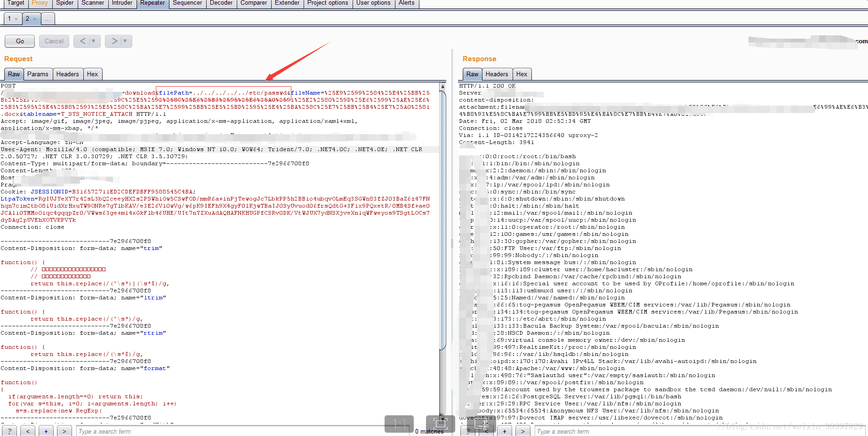
Task: Go forward to the next request in history
Action: pyautogui.click(x=114, y=41)
